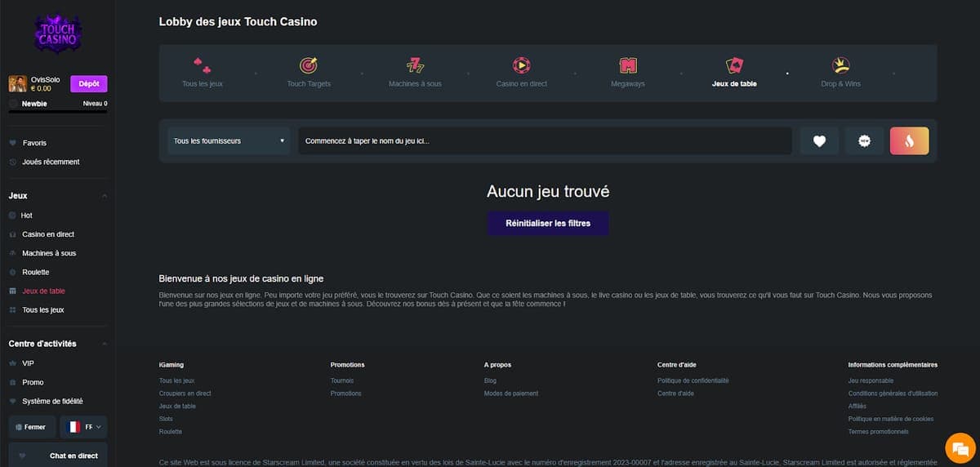980x467 pixels.
Task: Click the Joués récemment clock icon
Action: pyautogui.click(x=12, y=162)
